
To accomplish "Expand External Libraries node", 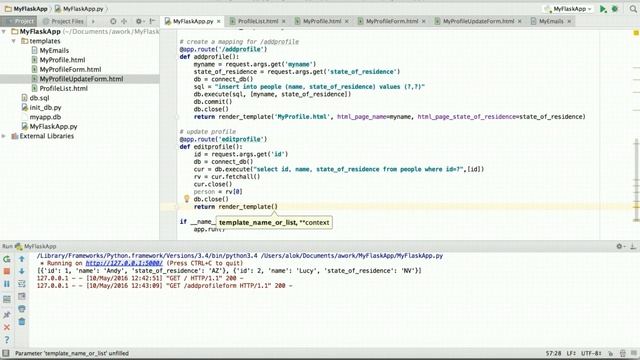I will tap(4, 136).
